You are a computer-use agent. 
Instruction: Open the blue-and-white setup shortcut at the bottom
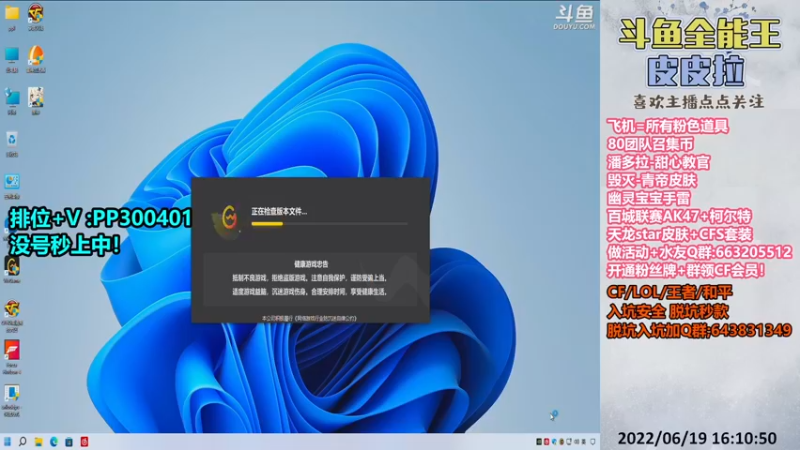click(x=12, y=393)
